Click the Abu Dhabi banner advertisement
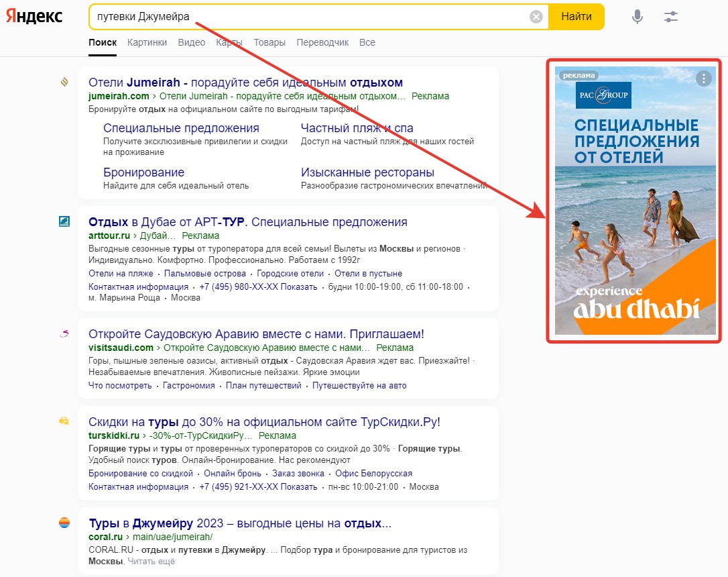This screenshot has width=728, height=577. [x=635, y=201]
